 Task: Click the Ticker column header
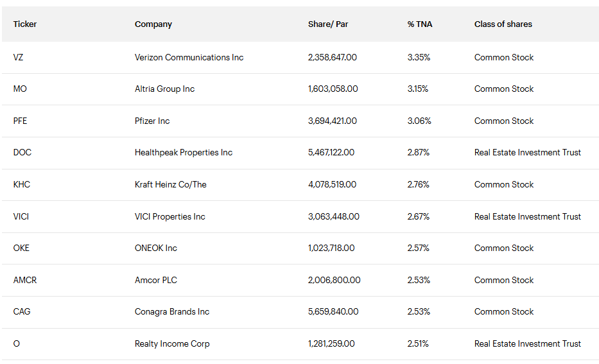tap(25, 24)
